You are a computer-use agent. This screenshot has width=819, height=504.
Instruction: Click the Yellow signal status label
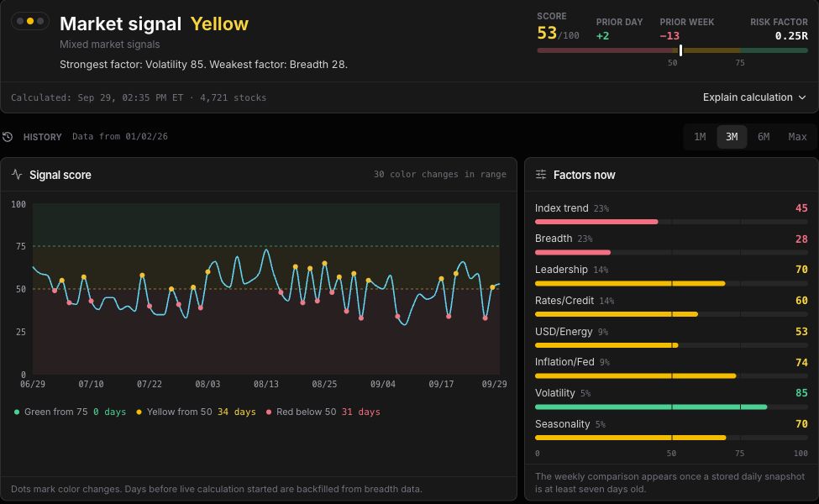[x=219, y=24]
